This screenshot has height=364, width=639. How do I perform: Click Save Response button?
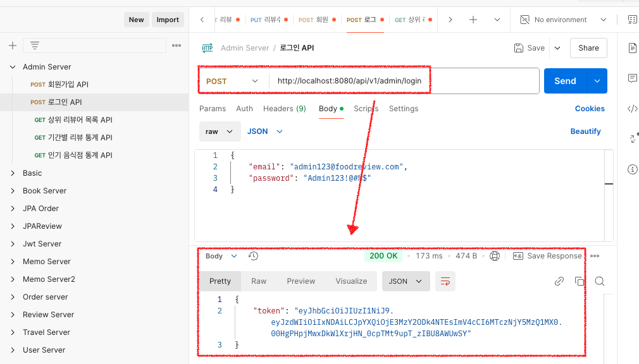pyautogui.click(x=547, y=256)
